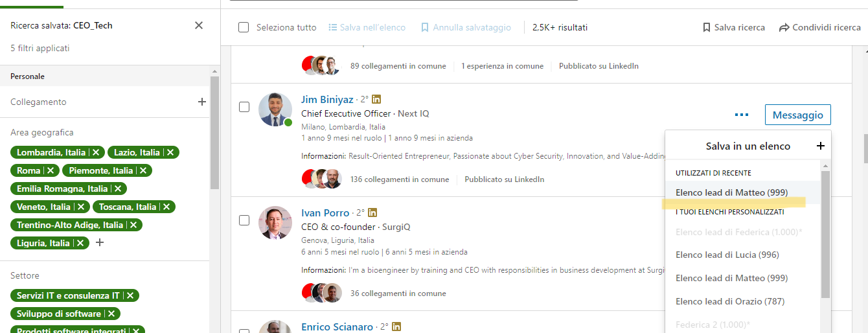This screenshot has height=333, width=868.
Task: Select Jim Biniyaz result checkbox
Action: 244,107
